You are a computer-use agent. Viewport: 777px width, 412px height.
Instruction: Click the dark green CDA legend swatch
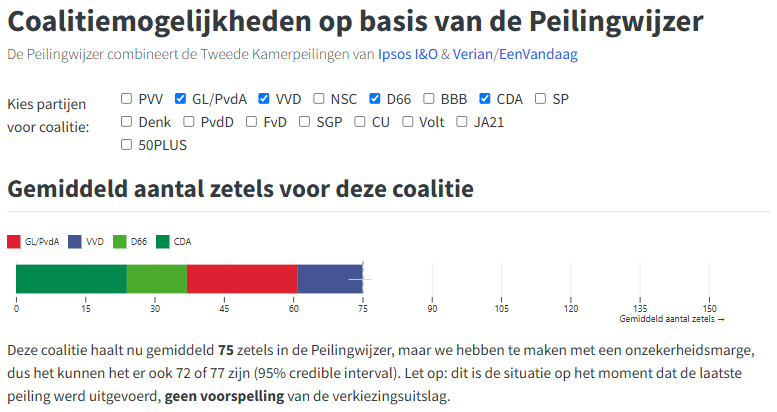163,242
